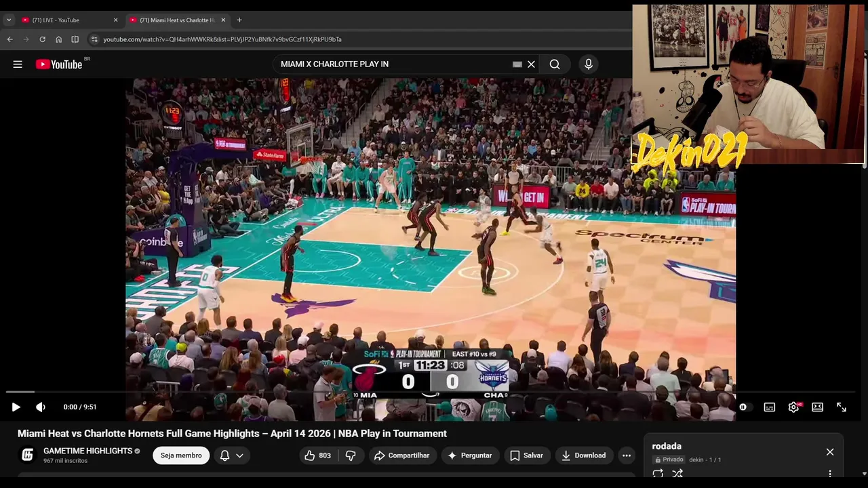Search with the magnifying glass button

555,64
